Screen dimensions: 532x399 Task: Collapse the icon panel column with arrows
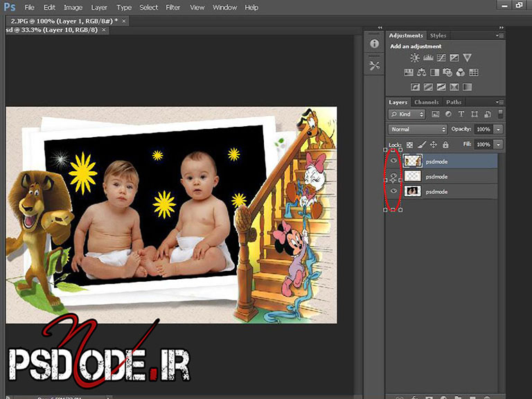380,28
